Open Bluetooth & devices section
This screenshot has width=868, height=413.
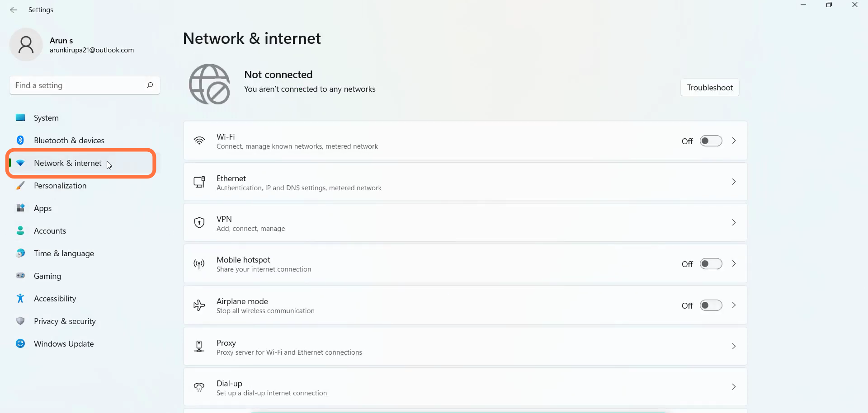click(69, 141)
